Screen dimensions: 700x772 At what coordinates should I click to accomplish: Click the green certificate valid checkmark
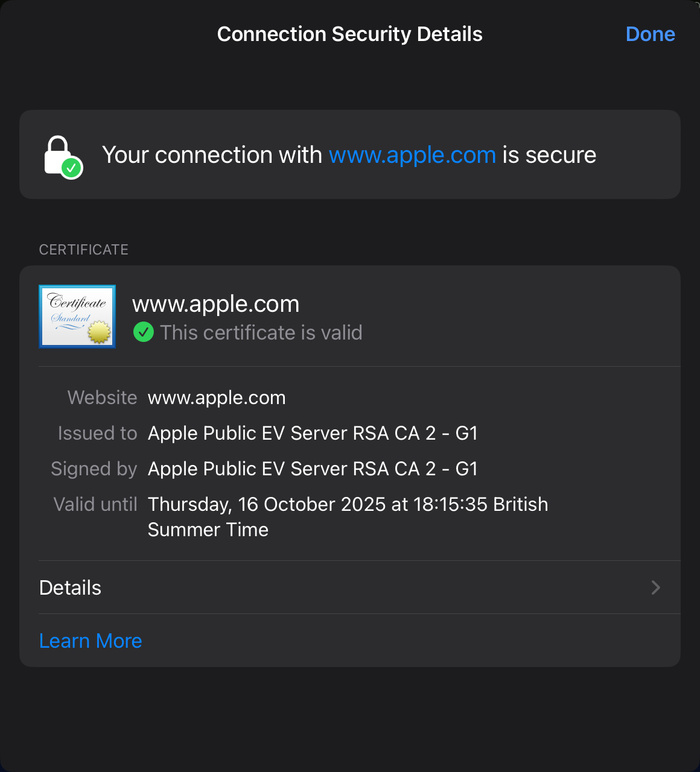click(x=143, y=332)
